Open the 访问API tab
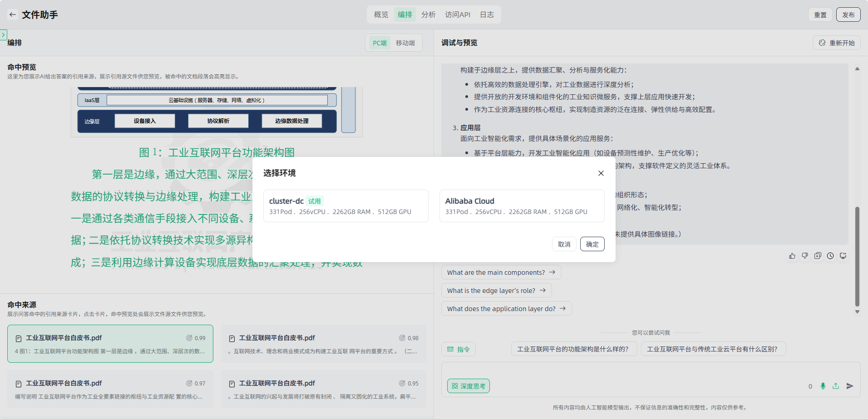The width and height of the screenshot is (868, 419). click(x=457, y=15)
